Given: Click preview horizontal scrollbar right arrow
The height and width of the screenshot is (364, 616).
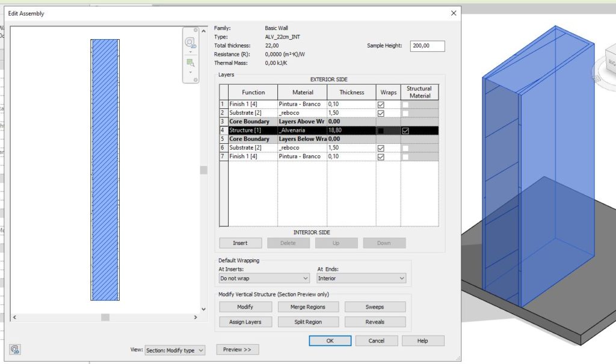Looking at the screenshot, I should [196, 317].
